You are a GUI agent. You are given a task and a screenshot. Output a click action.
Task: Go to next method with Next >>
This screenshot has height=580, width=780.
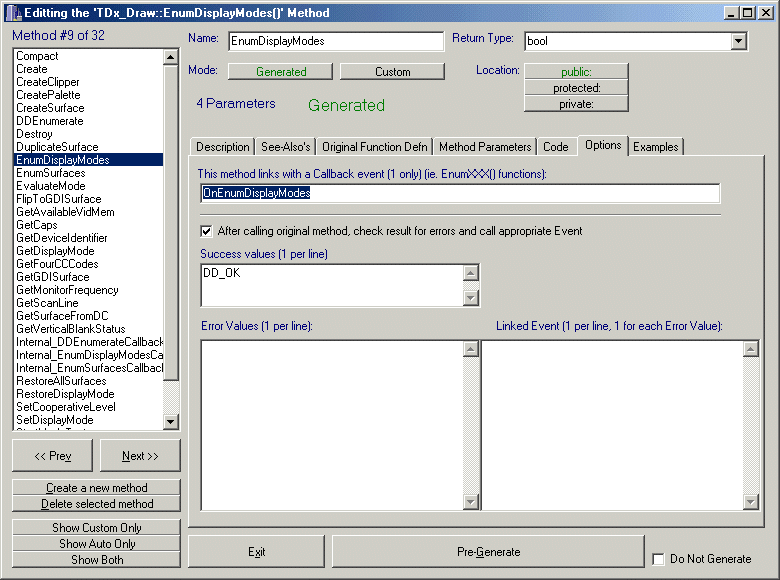tap(140, 456)
